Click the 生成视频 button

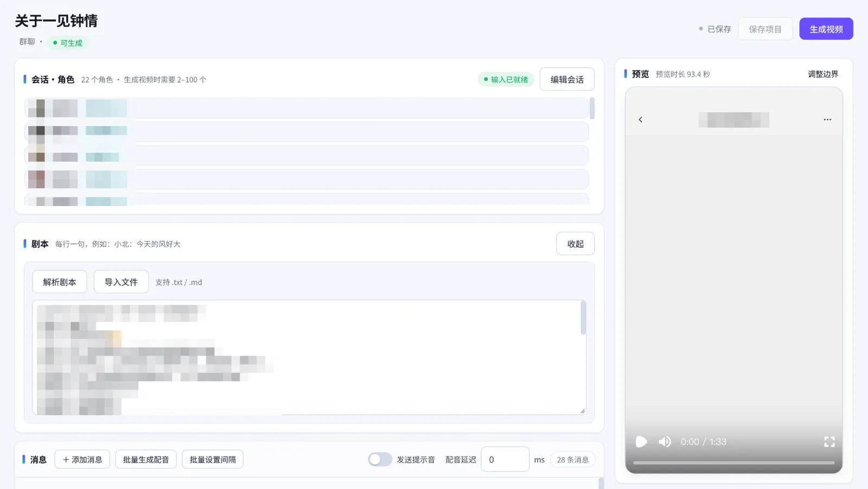826,29
